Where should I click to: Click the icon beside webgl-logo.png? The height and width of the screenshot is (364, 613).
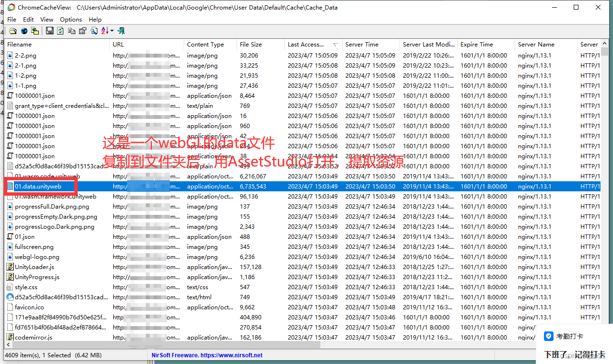pyautogui.click(x=10, y=257)
